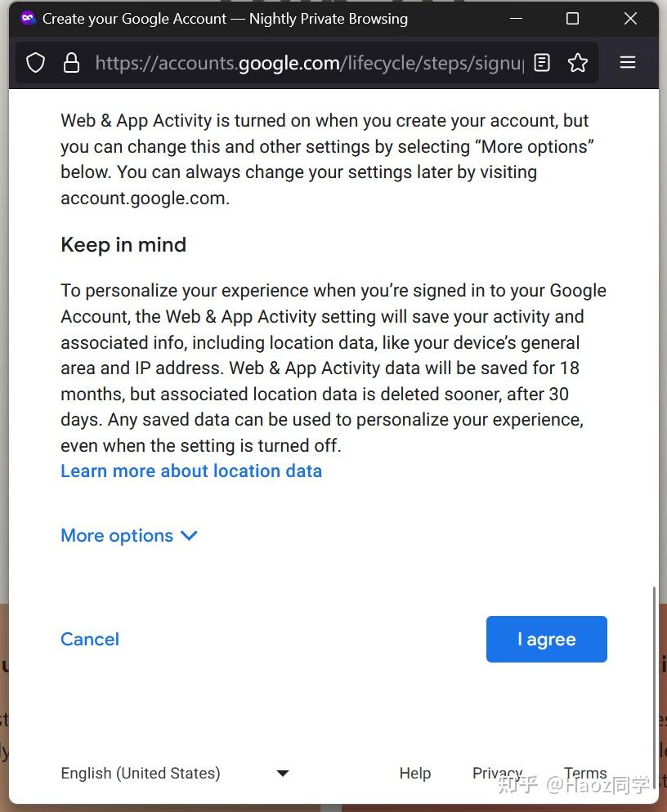Click the private browsing mask icon

28,18
